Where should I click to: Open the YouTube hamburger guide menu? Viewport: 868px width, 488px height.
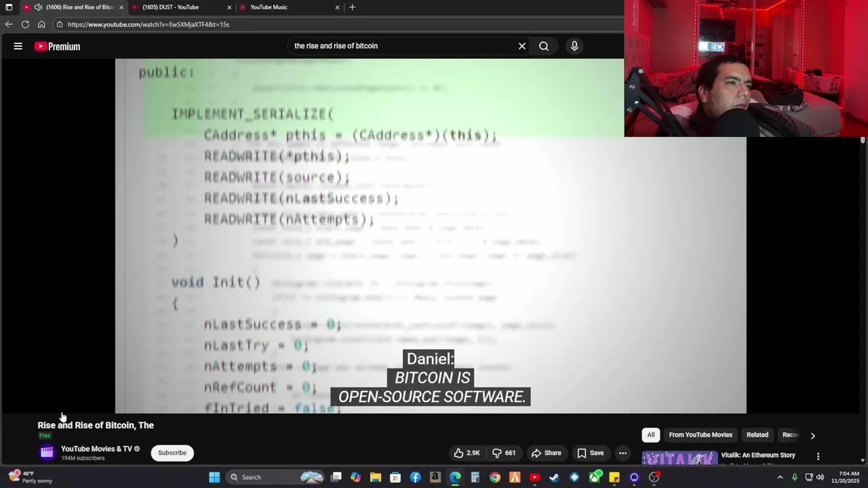coord(18,46)
